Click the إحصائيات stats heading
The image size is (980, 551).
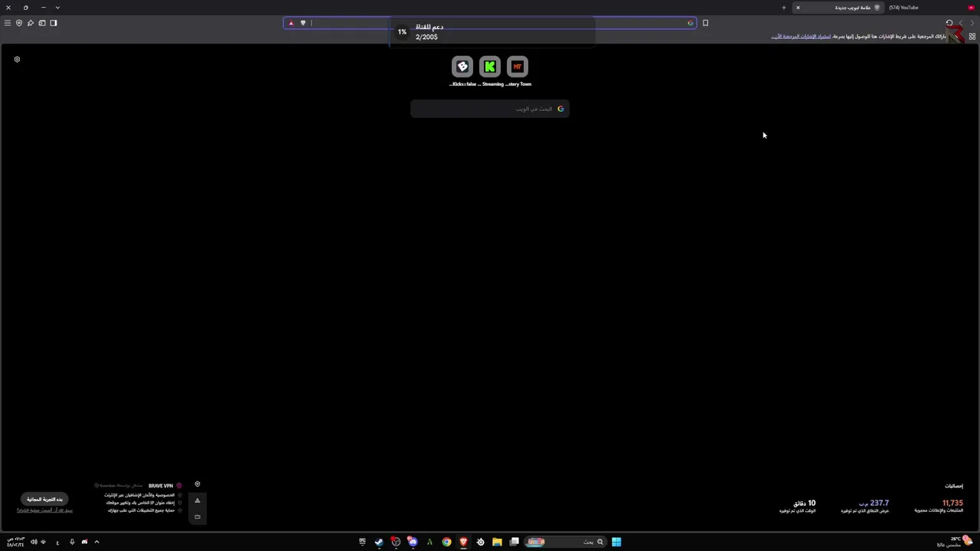point(954,486)
